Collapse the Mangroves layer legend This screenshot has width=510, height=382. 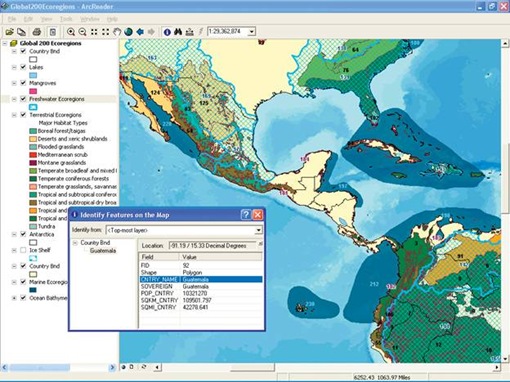click(x=14, y=83)
